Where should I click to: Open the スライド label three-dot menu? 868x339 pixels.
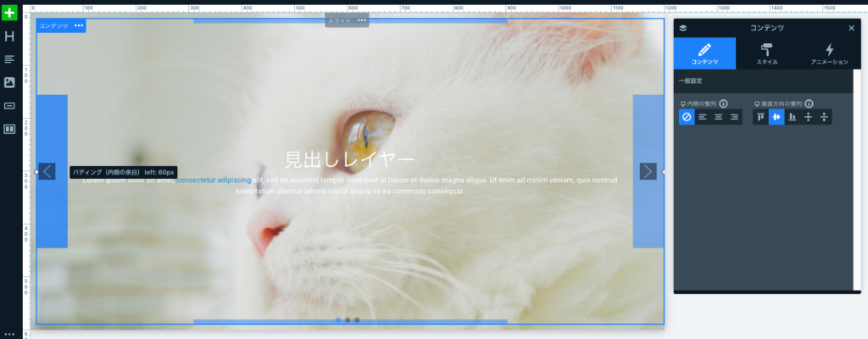(x=361, y=20)
